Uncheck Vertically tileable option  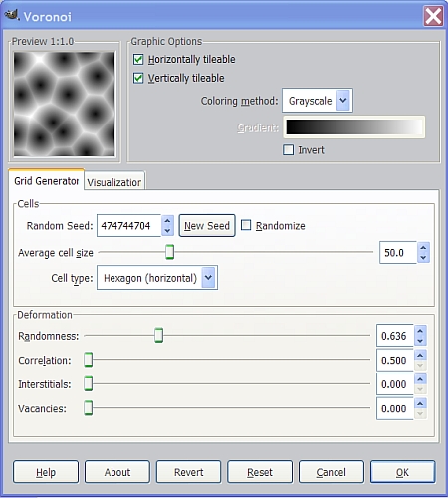(x=138, y=78)
